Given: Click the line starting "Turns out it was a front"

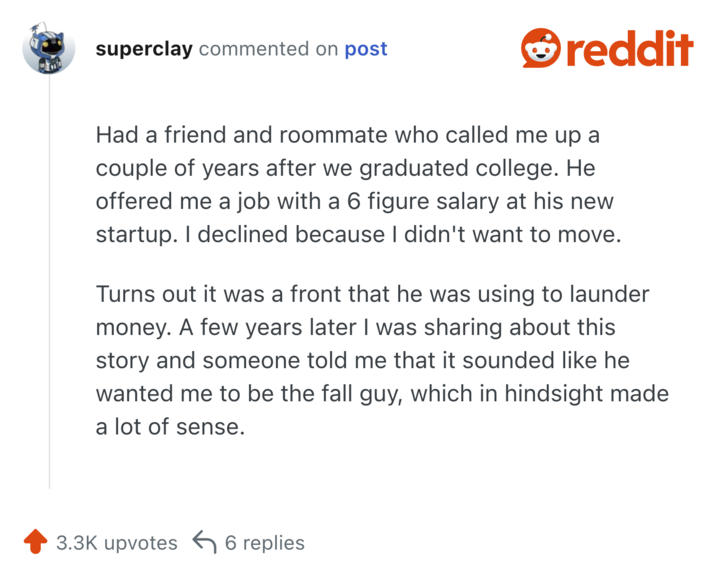Looking at the screenshot, I should pos(372,294).
